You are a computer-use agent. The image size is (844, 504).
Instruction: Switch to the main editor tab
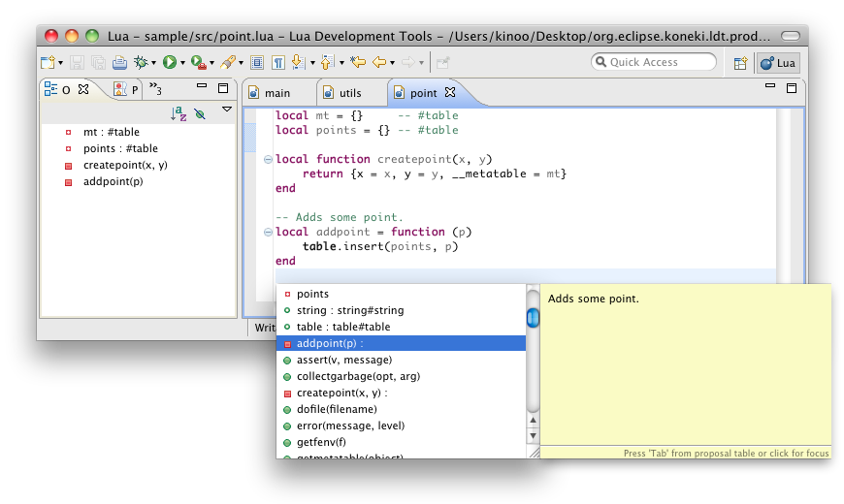[x=277, y=93]
